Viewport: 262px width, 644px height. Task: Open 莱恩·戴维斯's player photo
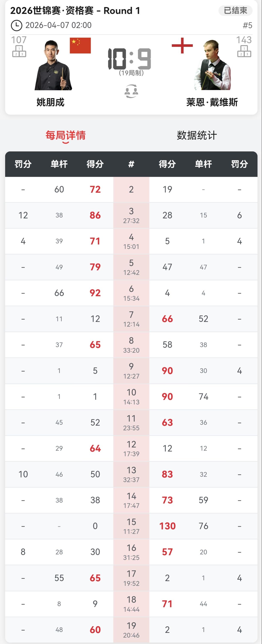(212, 65)
